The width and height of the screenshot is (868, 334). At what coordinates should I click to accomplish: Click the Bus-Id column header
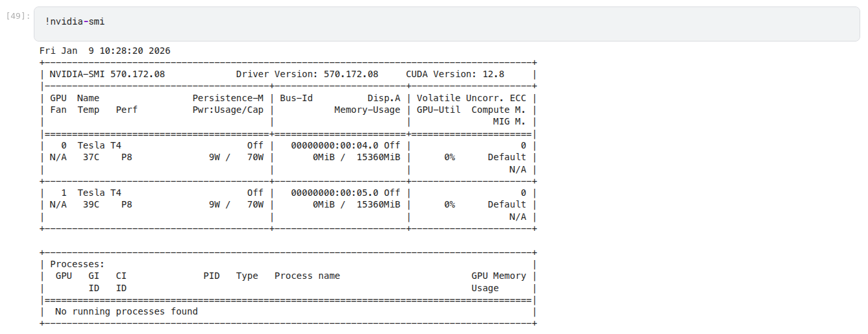coord(296,98)
